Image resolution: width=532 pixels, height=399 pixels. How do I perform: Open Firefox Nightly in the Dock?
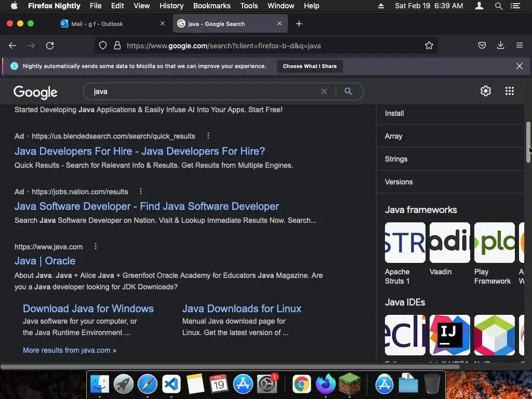325,384
